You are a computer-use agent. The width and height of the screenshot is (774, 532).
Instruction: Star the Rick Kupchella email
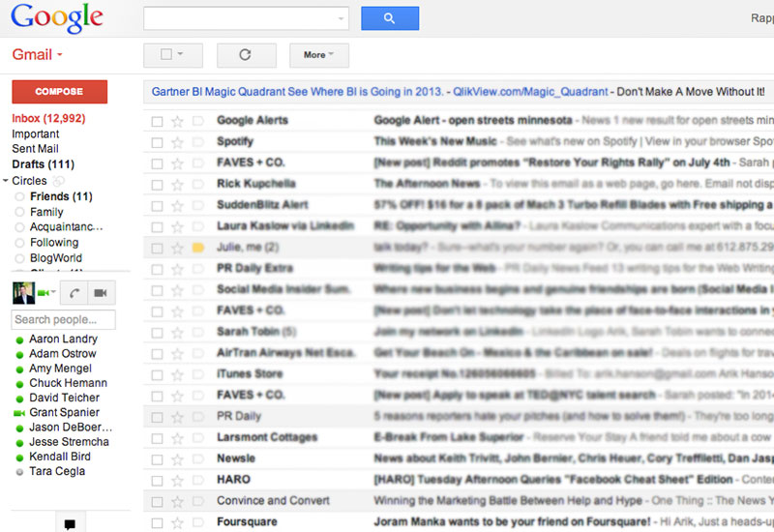(x=177, y=185)
